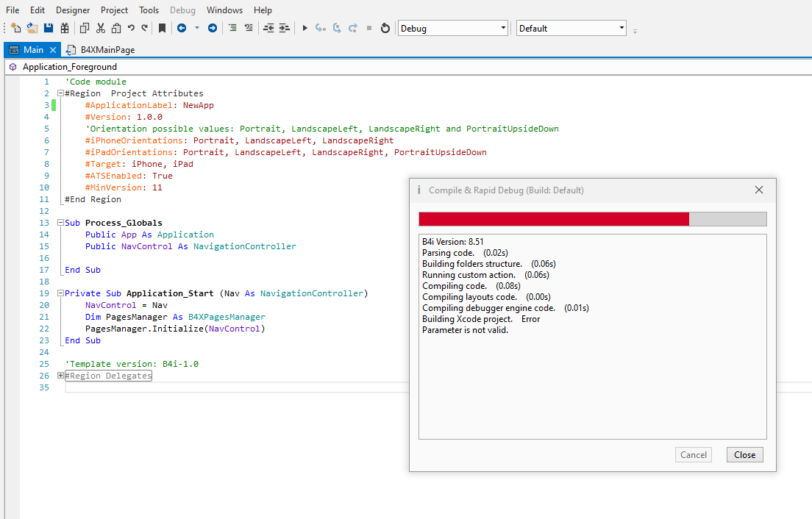812x519 pixels.
Task: Click the Open folder toolbar icon
Action: pyautogui.click(x=32, y=28)
